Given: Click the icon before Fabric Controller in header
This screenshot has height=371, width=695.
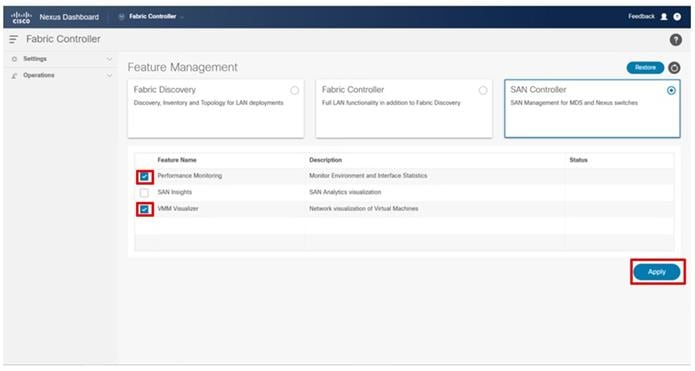Looking at the screenshot, I should (x=121, y=17).
